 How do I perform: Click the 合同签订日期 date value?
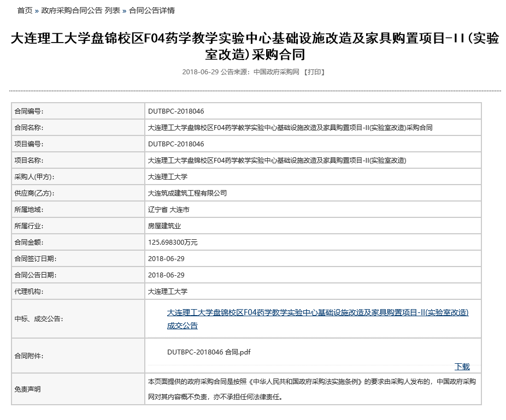point(166,258)
